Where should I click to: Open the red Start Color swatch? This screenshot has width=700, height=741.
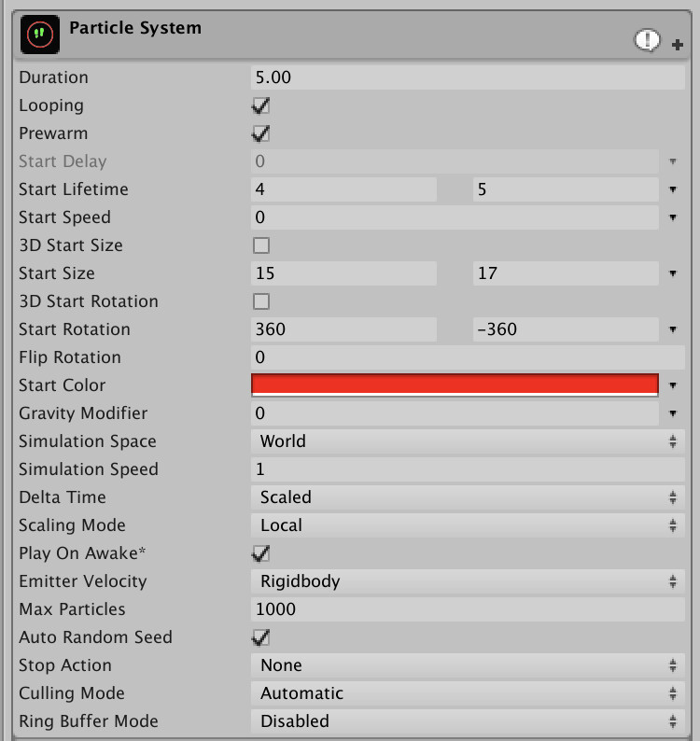coord(455,385)
